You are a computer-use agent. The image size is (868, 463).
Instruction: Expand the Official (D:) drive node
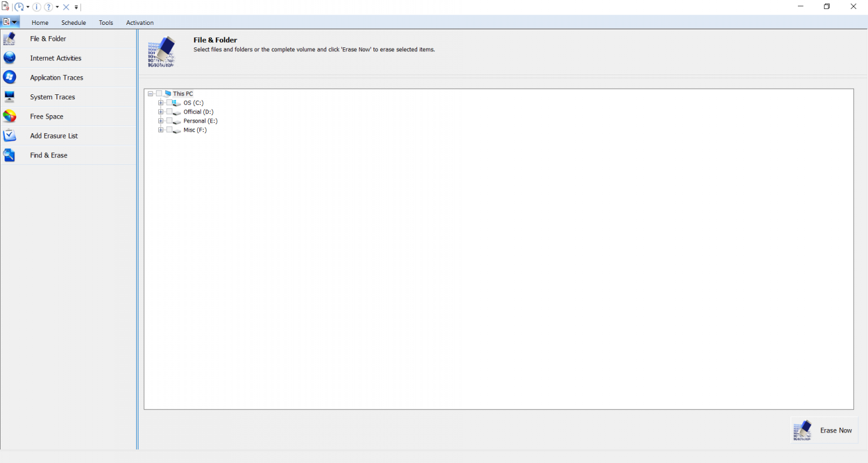[x=160, y=112]
